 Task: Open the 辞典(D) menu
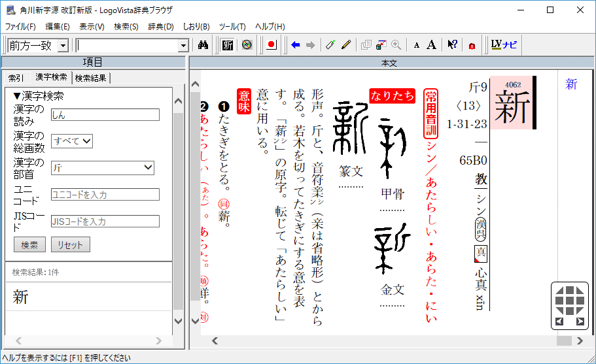click(x=160, y=27)
